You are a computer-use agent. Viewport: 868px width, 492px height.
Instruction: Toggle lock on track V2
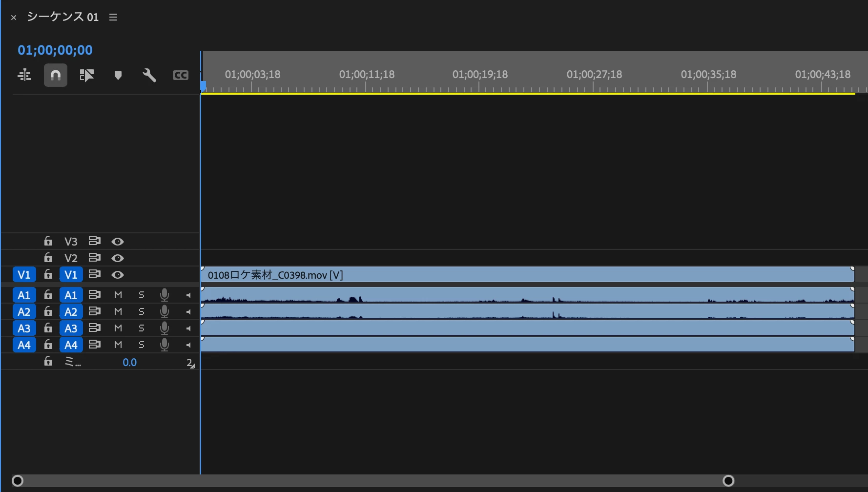coord(48,258)
